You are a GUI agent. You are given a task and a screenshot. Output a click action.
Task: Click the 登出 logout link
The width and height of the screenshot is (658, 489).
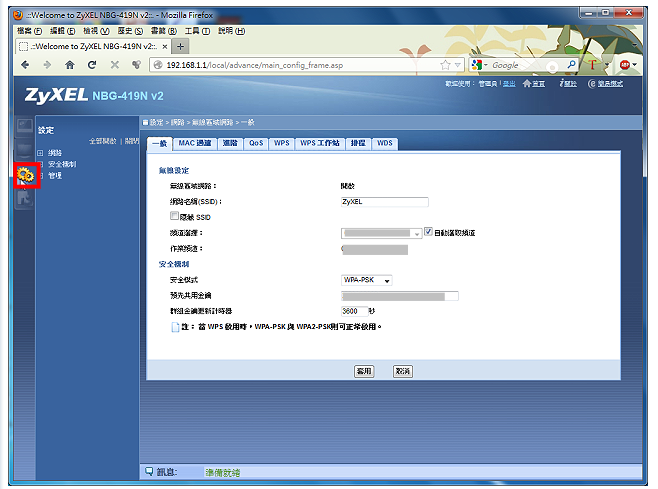coord(509,84)
